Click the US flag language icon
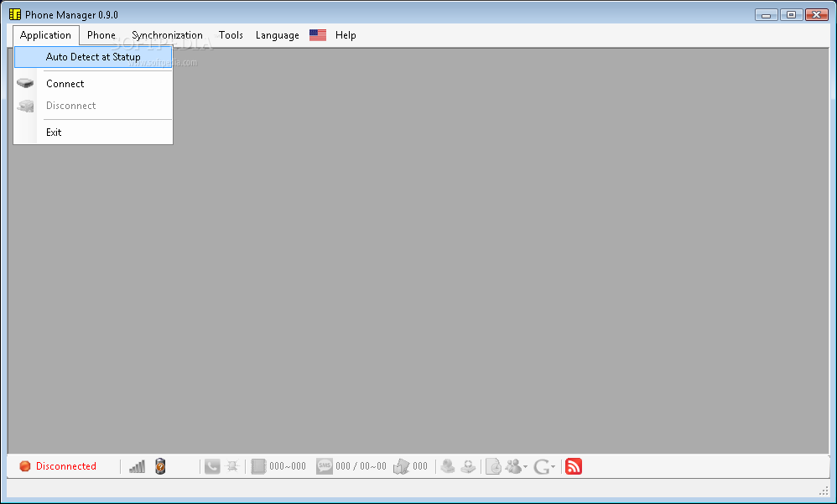 coord(318,35)
